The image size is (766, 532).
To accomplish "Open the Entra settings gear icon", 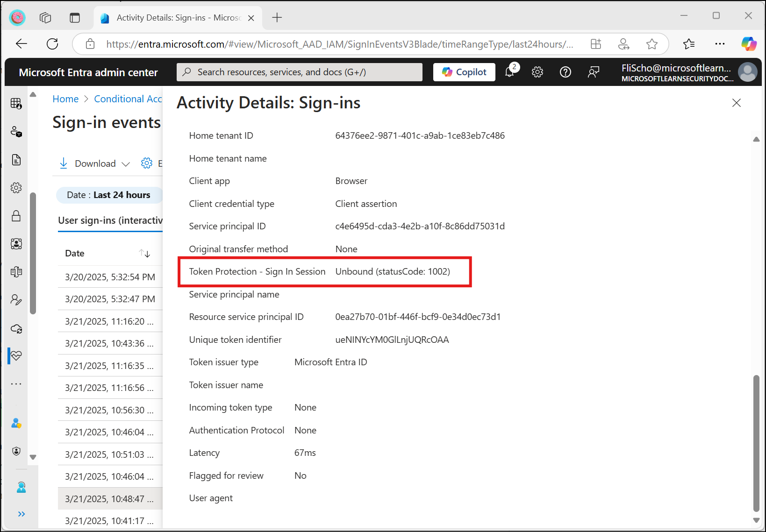I will click(x=537, y=72).
